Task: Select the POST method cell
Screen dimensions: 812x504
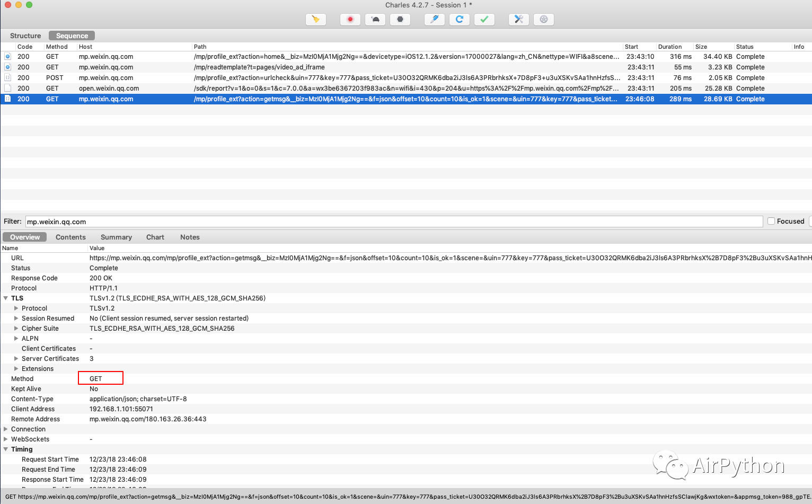Action: (x=55, y=78)
